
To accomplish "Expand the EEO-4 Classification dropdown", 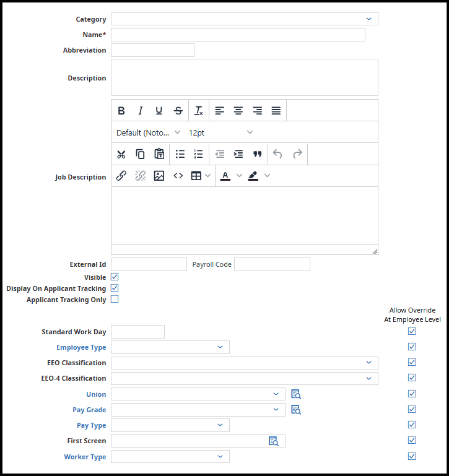I will click(x=245, y=379).
